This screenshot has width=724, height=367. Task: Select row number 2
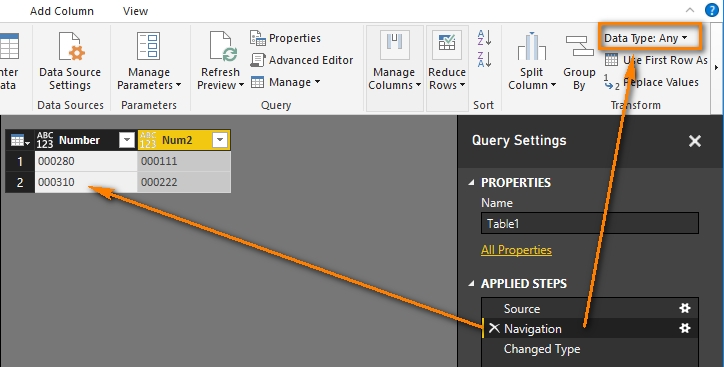20,182
